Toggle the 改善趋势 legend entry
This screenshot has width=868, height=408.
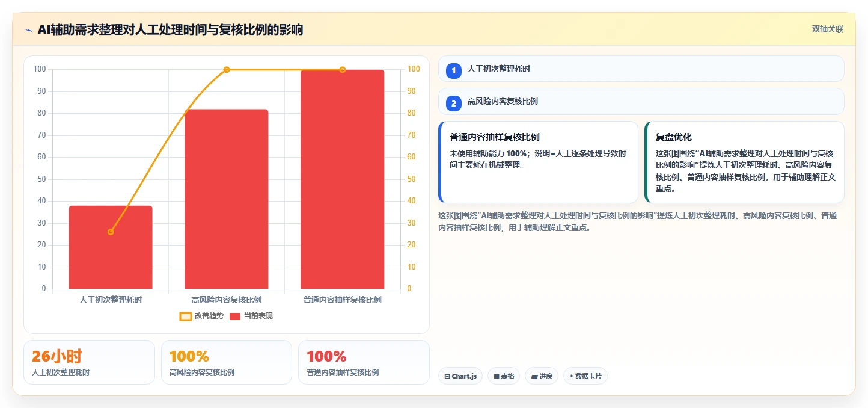pos(201,316)
